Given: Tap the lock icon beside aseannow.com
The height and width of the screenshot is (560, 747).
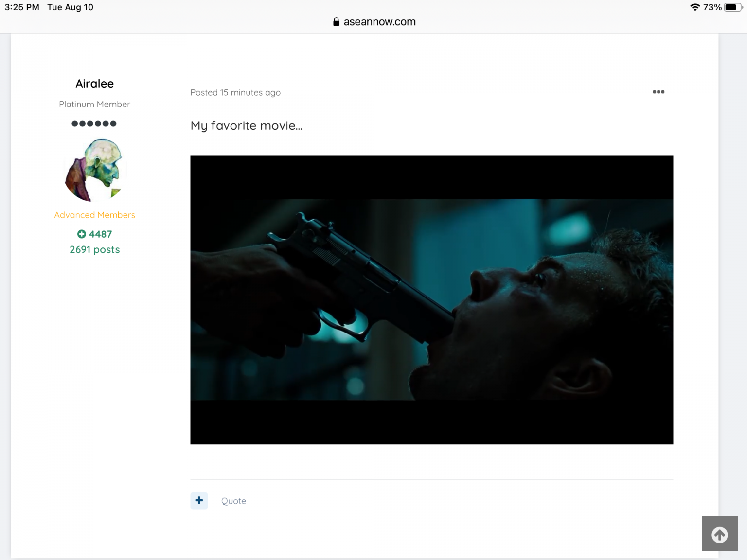Looking at the screenshot, I should tap(336, 22).
